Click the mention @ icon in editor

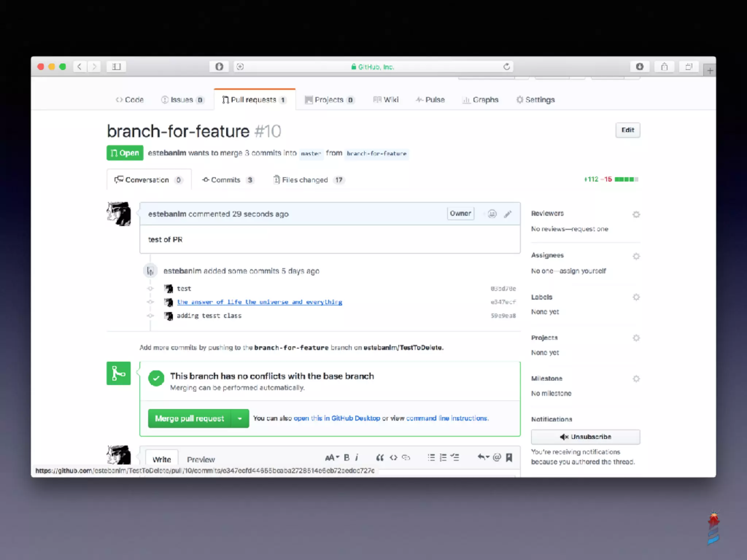496,458
